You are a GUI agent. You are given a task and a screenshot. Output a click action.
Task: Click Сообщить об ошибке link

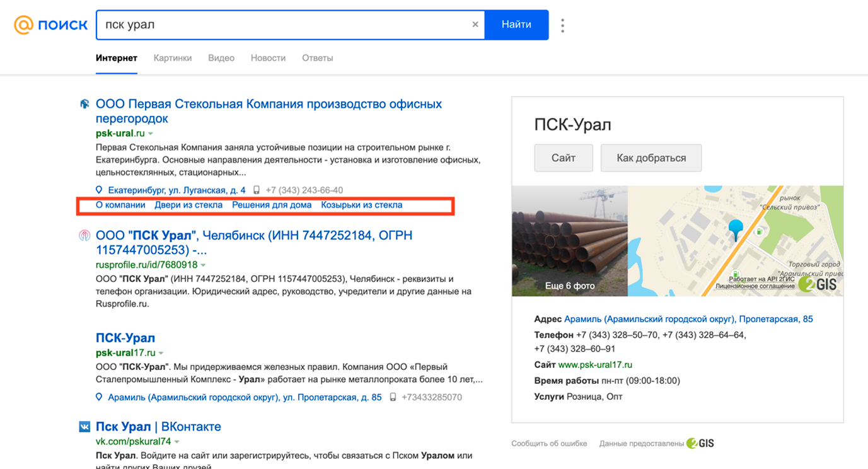coord(549,443)
